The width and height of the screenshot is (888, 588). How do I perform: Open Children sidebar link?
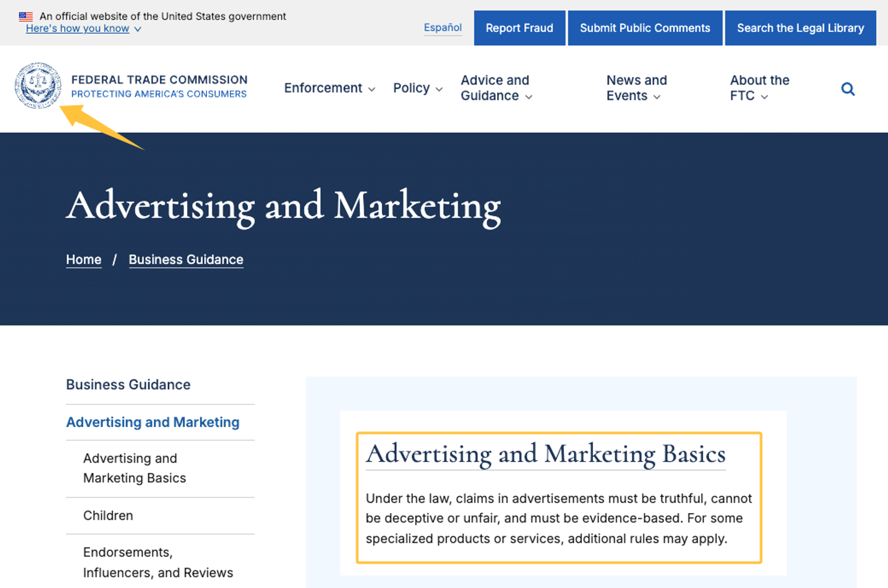108,515
